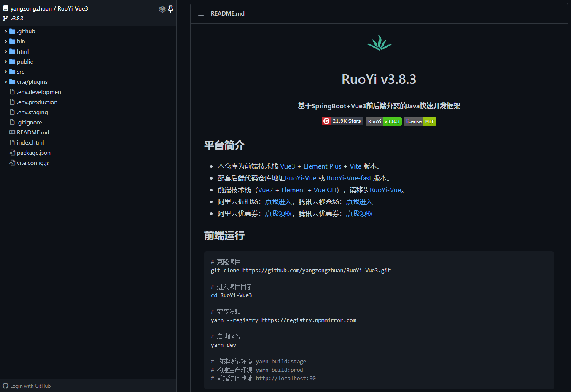Follow the Vite link
The width and height of the screenshot is (571, 392).
point(356,166)
